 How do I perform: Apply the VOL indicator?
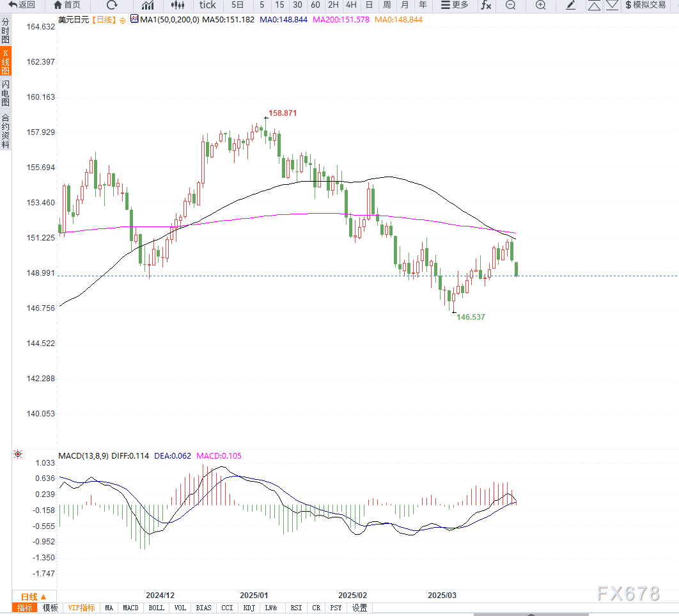[x=180, y=608]
